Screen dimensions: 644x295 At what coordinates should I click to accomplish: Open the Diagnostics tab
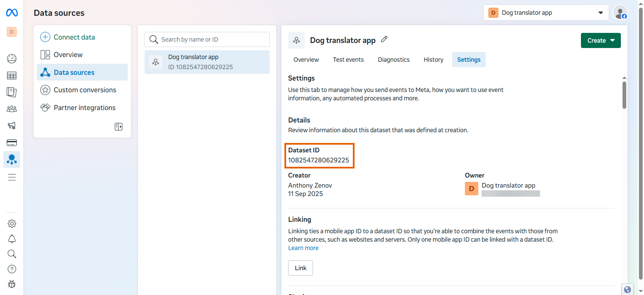point(394,60)
